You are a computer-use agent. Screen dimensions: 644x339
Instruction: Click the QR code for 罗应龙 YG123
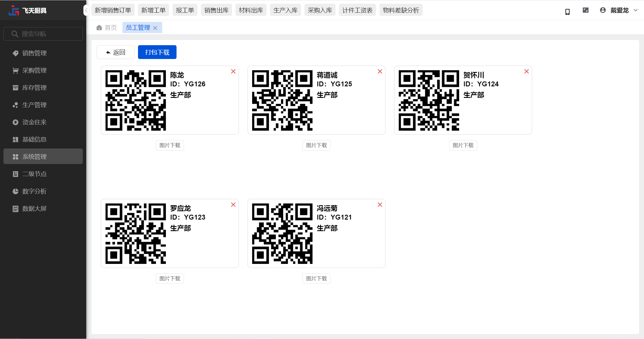[136, 234]
